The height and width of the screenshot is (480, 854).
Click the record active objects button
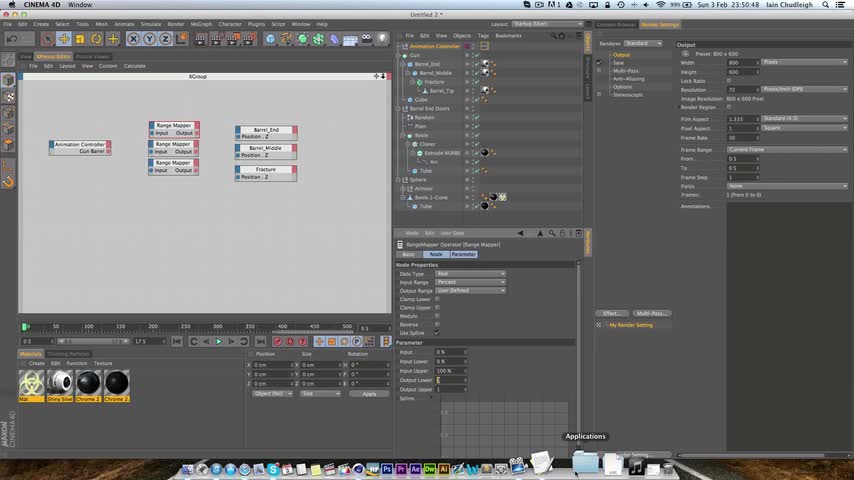tap(277, 342)
